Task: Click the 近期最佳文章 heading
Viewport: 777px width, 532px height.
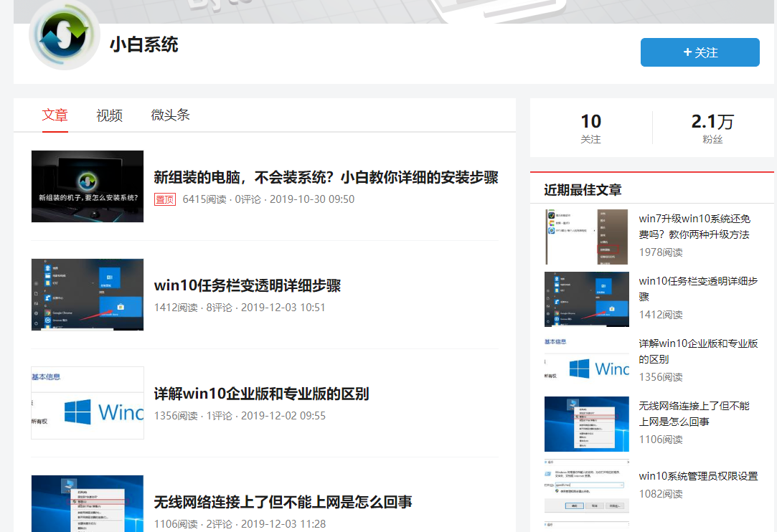Action: 583,190
